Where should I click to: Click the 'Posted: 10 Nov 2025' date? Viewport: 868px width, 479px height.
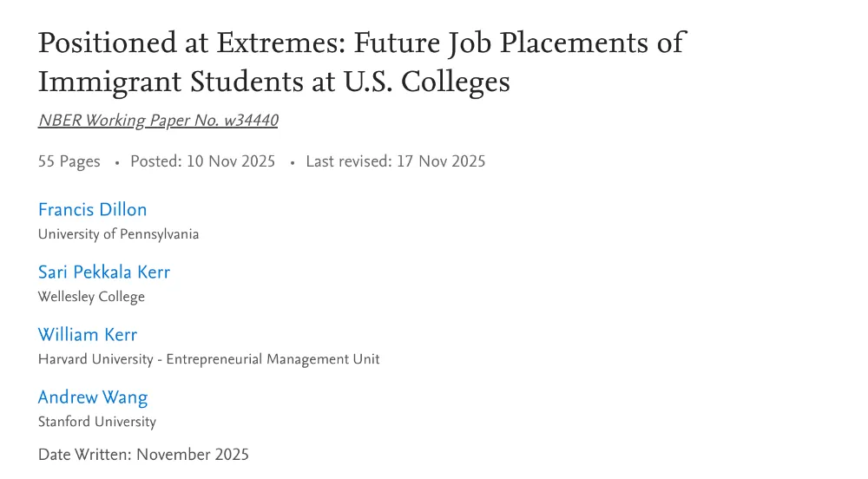(x=202, y=161)
